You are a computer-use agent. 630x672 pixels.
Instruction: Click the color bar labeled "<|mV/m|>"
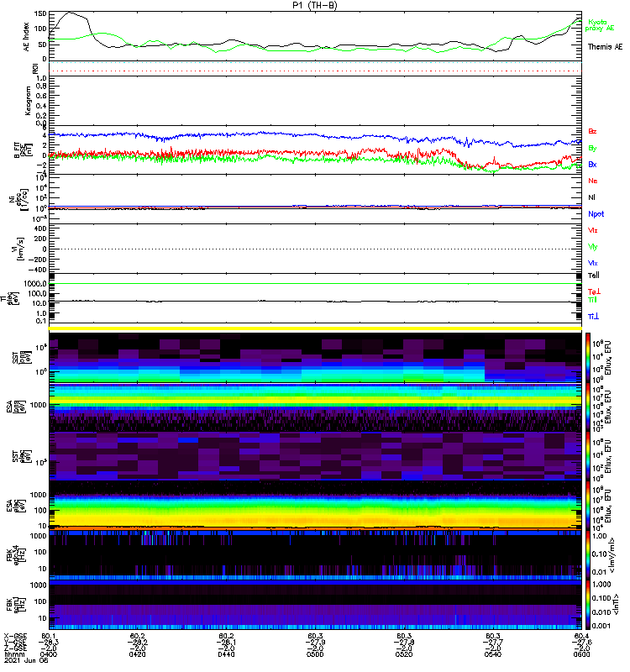coord(587,555)
